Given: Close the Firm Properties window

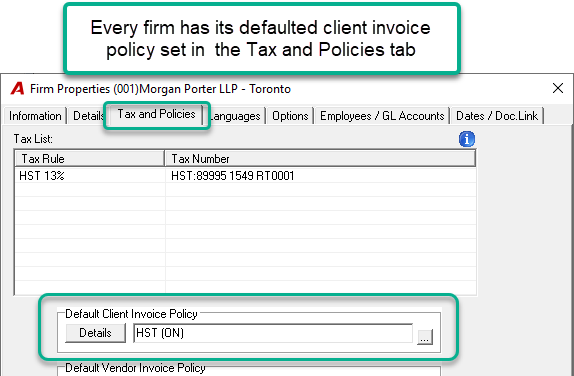Looking at the screenshot, I should point(558,88).
